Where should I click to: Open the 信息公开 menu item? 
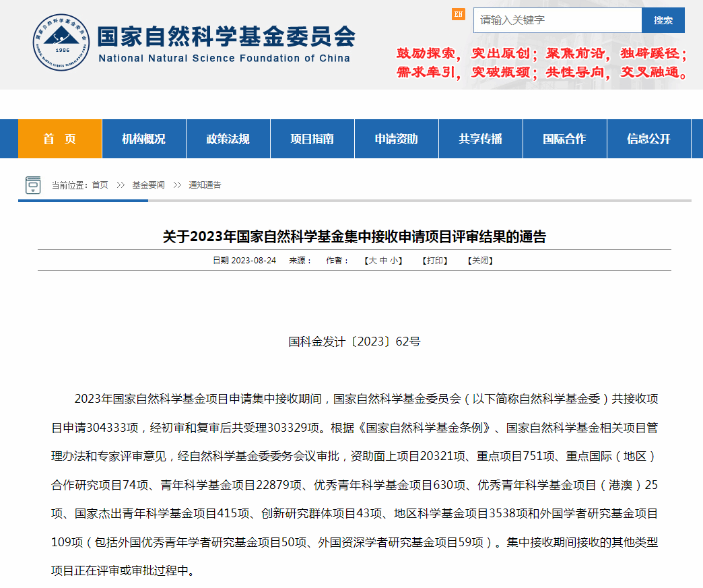[648, 139]
